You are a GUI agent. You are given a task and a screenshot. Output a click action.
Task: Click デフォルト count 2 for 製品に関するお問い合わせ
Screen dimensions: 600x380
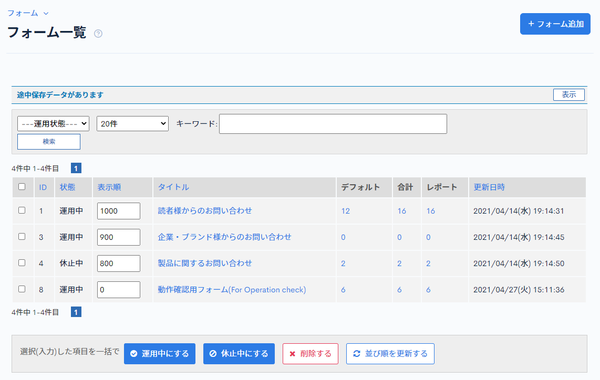(343, 264)
